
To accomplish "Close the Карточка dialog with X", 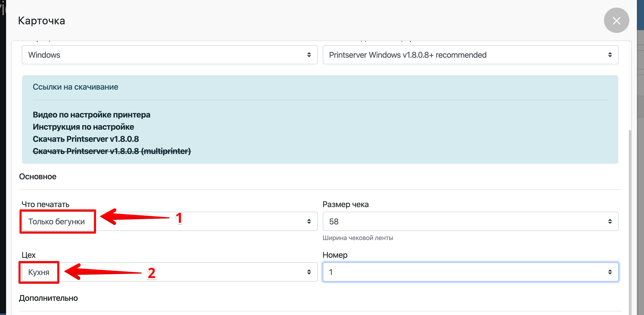I will click(x=616, y=21).
